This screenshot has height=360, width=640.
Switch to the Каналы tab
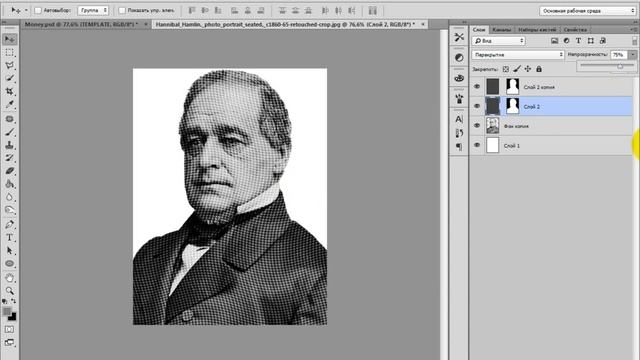click(x=501, y=30)
